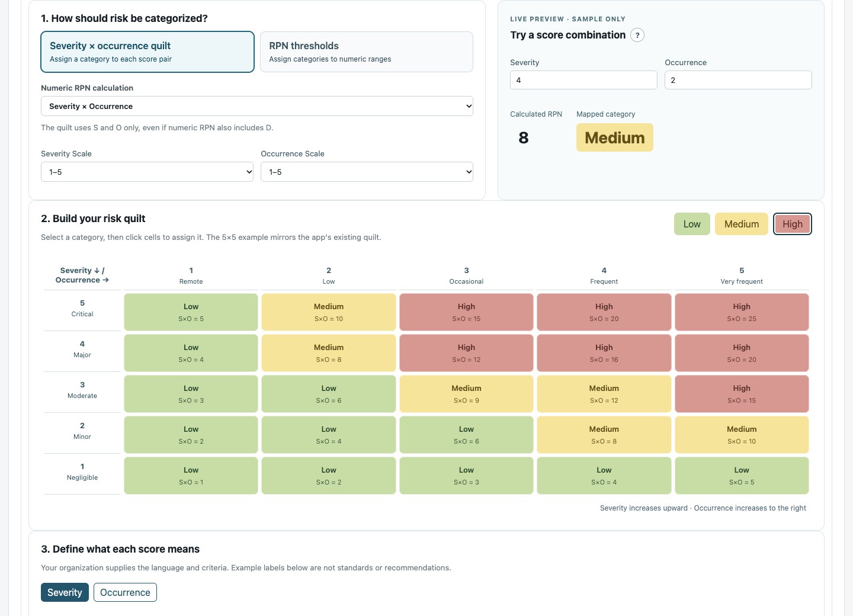Click 'Severity increases upward' footnote text
Image resolution: width=853 pixels, height=616 pixels.
click(644, 508)
